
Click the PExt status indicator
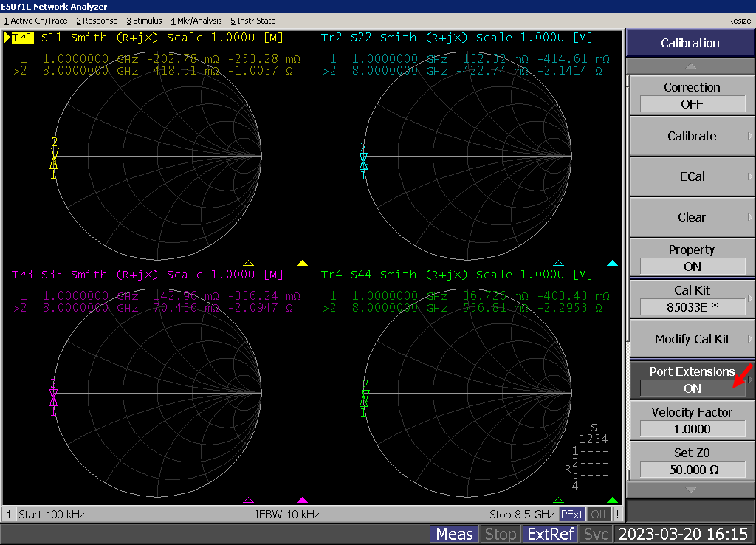point(571,514)
